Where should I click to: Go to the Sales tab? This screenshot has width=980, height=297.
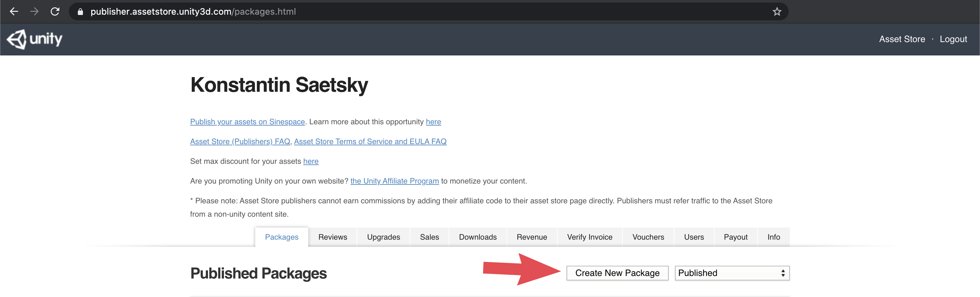pos(429,237)
